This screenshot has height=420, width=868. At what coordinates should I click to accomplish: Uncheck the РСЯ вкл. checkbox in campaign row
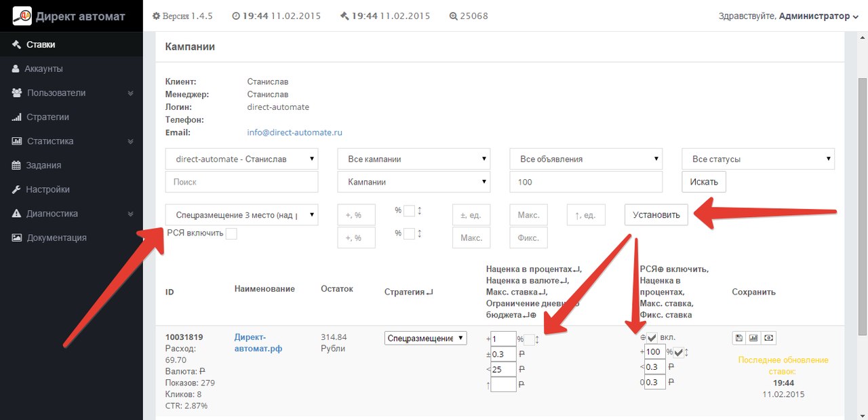(x=652, y=337)
